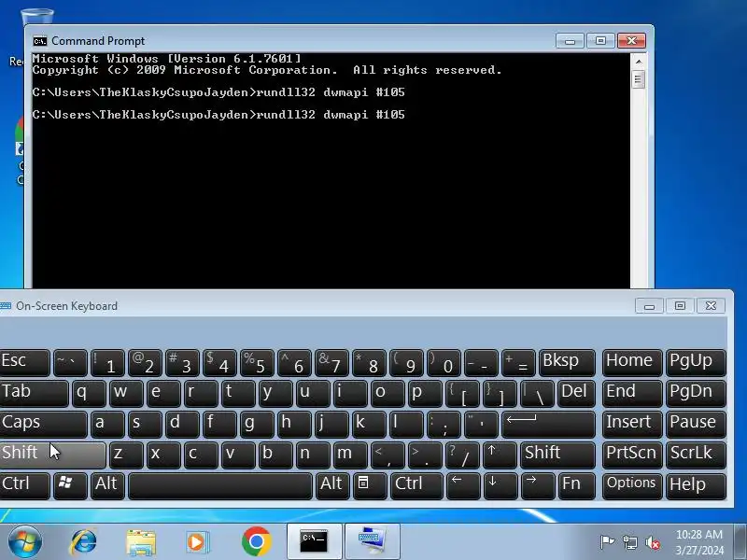The height and width of the screenshot is (560, 747).
Task: Select On-Screen Keyboard taskbar button
Action: pos(372,541)
